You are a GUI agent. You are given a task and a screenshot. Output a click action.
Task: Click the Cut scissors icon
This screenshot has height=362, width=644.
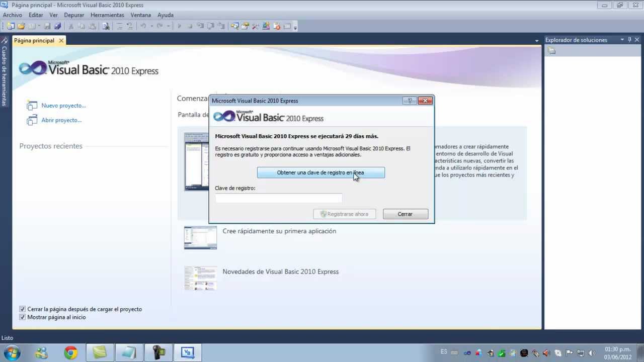(71, 26)
